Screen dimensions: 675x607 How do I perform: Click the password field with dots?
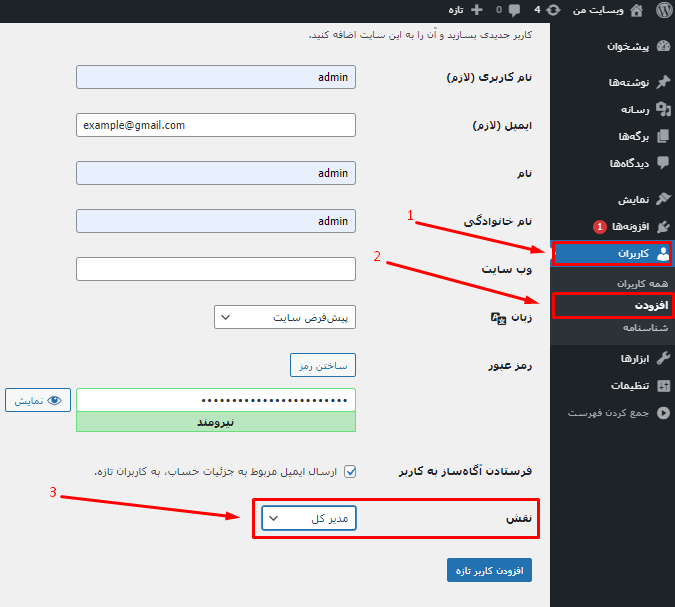point(216,400)
